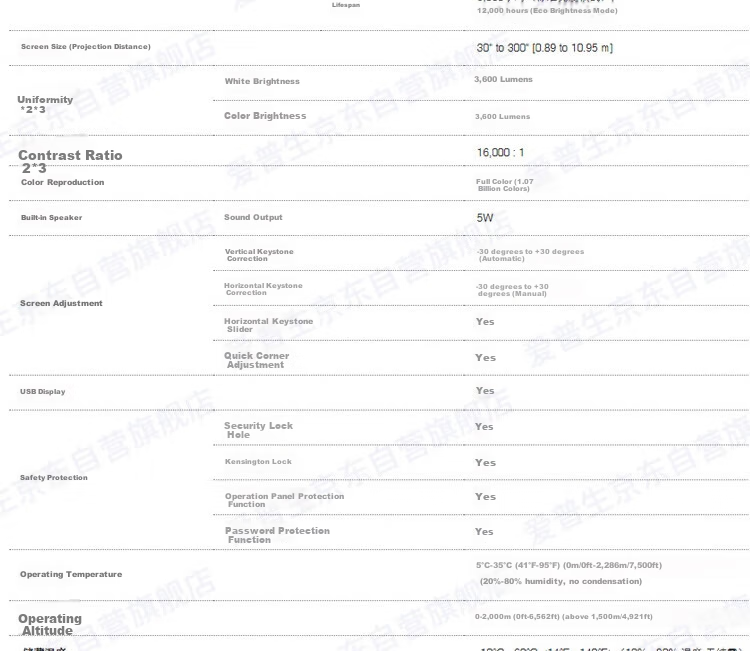
Task: Click the Screen Size (Projection Distance) label
Action: pos(86,46)
